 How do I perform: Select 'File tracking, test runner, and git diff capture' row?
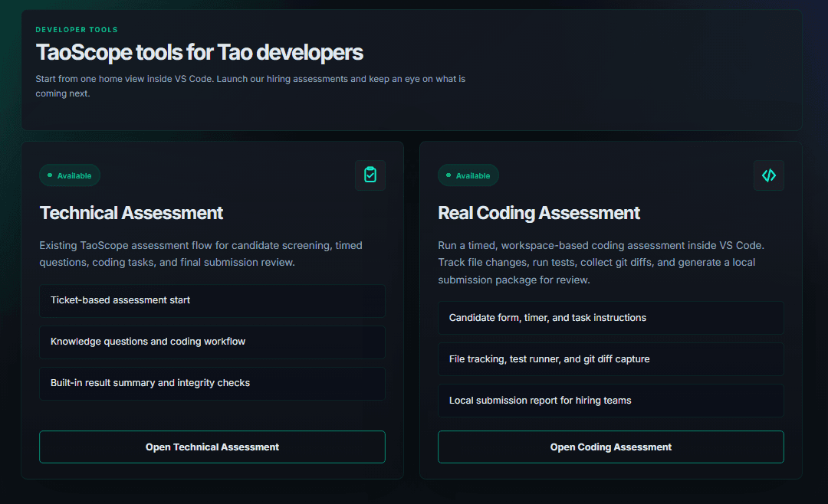pyautogui.click(x=611, y=359)
